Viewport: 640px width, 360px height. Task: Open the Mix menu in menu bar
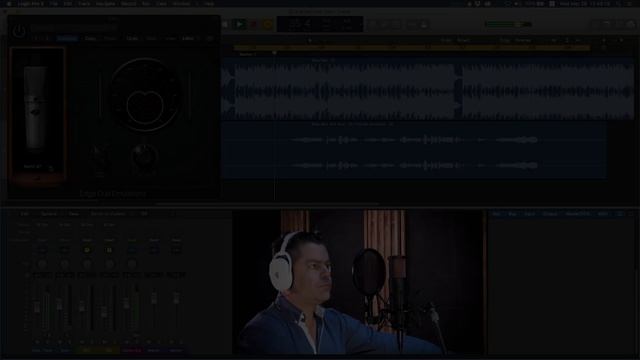146,4
